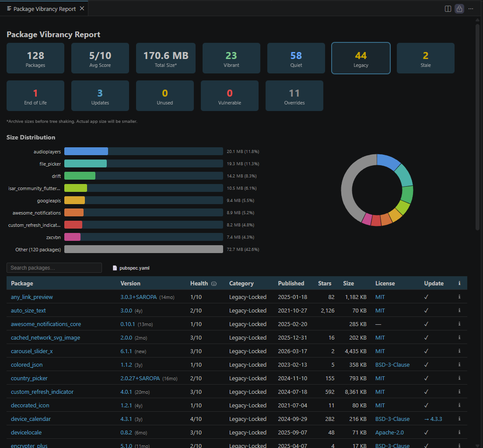Click the Health column info icon
This screenshot has width=483, height=448.
tap(214, 284)
